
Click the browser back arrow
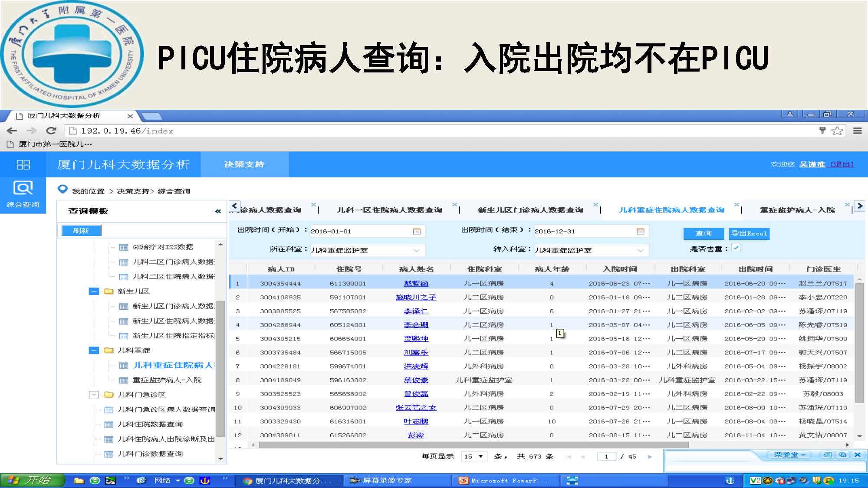pos(12,131)
